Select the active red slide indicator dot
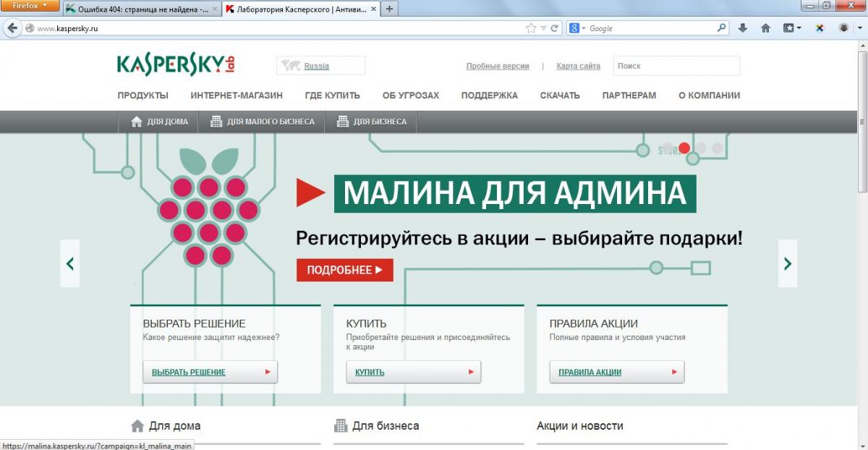Screen dimensions: 868x450 684,148
